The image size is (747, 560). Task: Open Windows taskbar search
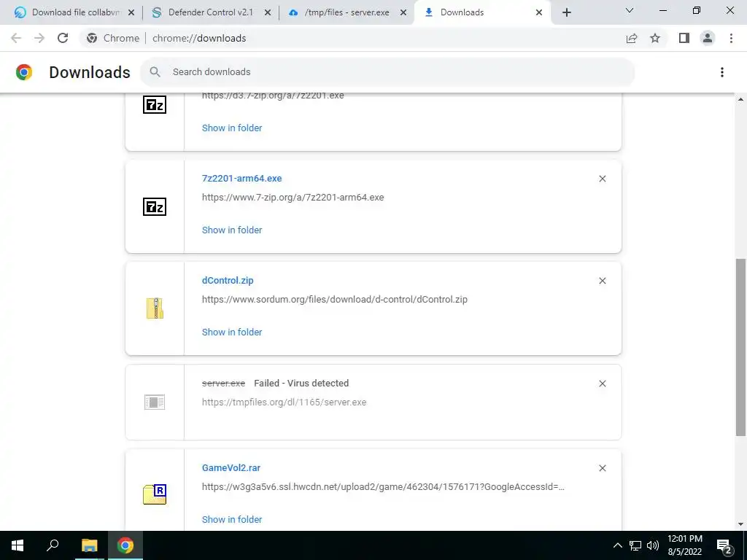click(x=53, y=545)
